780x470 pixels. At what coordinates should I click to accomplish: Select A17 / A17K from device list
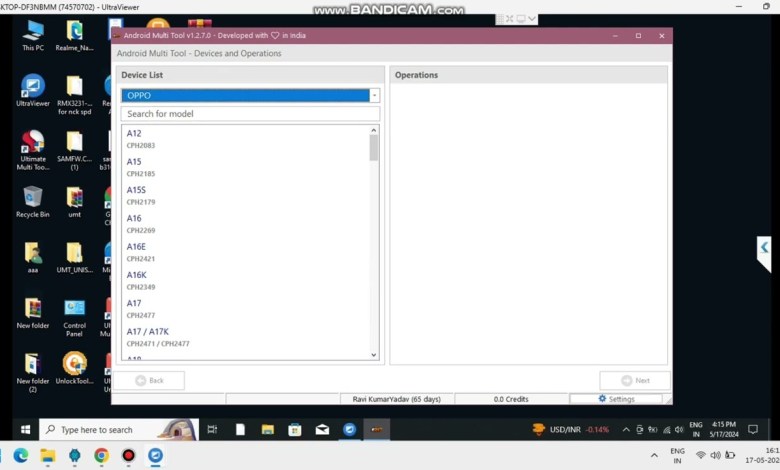click(x=245, y=336)
